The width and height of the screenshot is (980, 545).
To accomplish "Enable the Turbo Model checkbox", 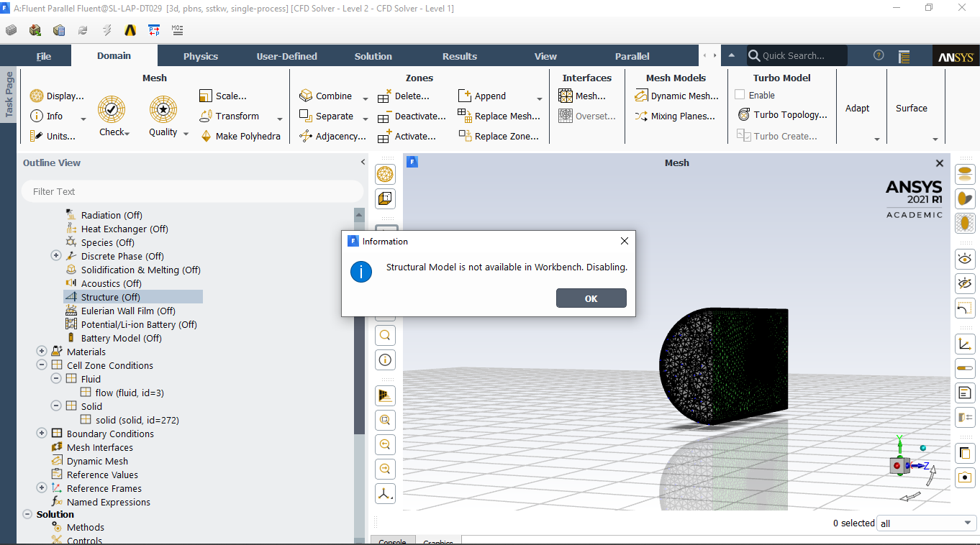I will click(740, 95).
